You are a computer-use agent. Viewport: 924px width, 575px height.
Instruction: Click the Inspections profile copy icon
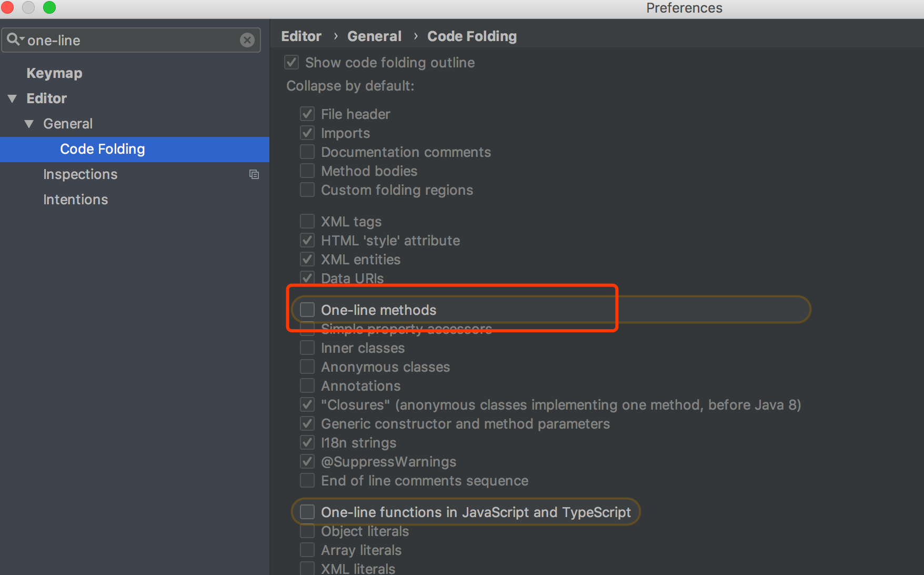point(254,174)
